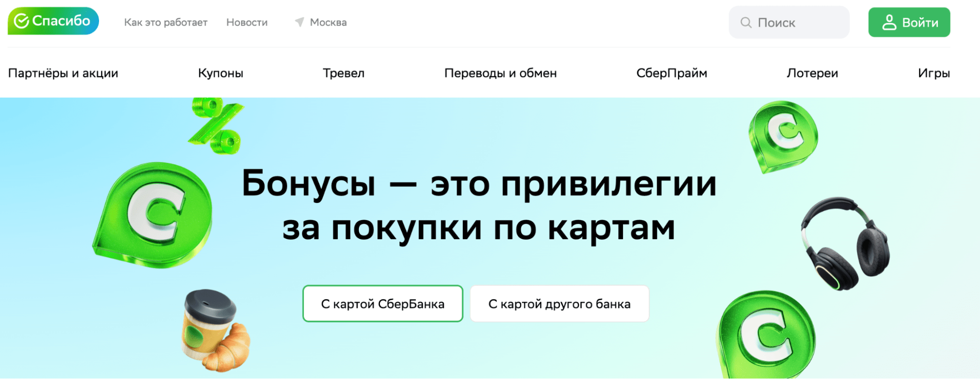Select Переводы и обмен menu item

click(x=501, y=73)
